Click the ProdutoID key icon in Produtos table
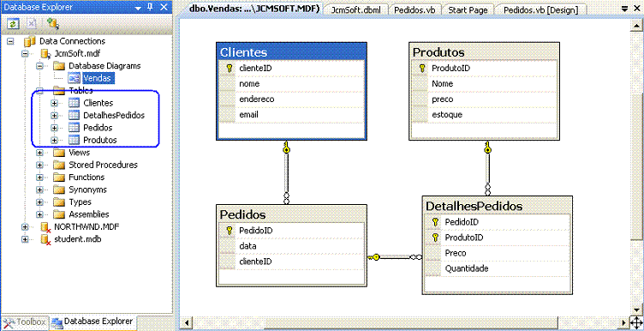Image resolution: width=644 pixels, height=331 pixels. [422, 69]
